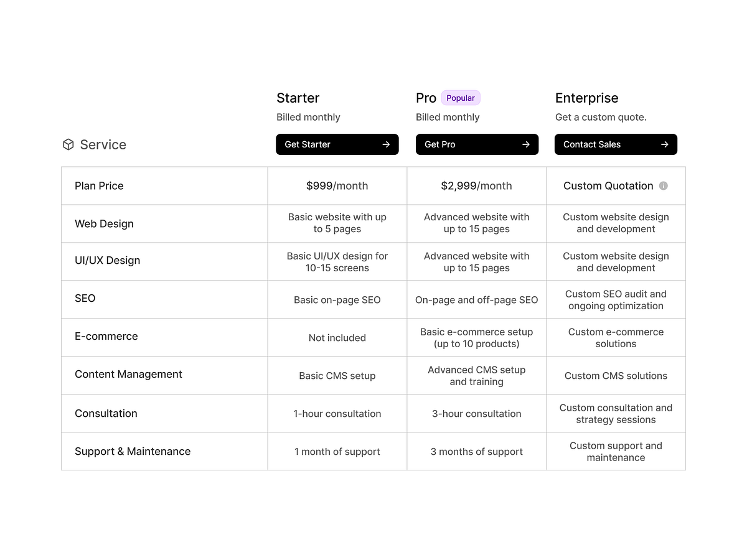Click the Custom Quotation info icon
The width and height of the screenshot is (747, 560).
tap(664, 185)
